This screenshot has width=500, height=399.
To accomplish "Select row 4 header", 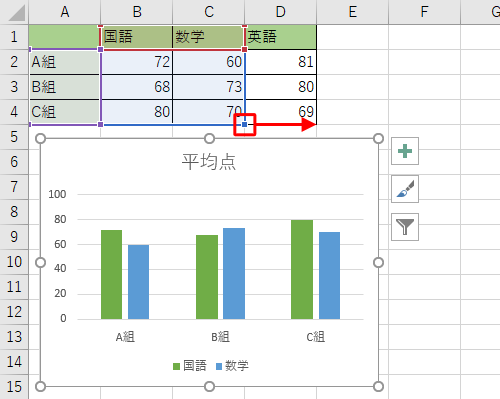I will pos(14,112).
